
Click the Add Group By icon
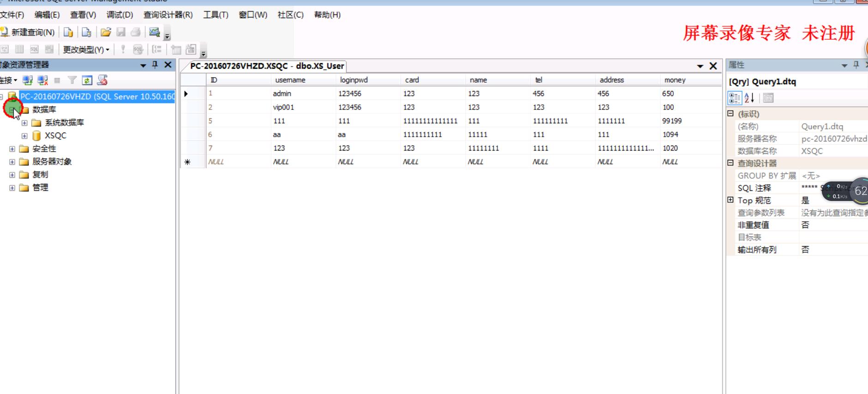(x=157, y=49)
